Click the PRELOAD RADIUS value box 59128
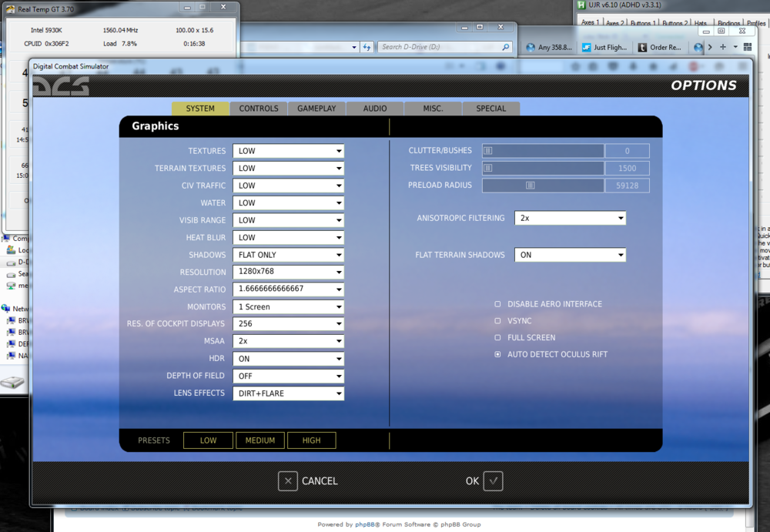Image resolution: width=770 pixels, height=532 pixels. 627,186
